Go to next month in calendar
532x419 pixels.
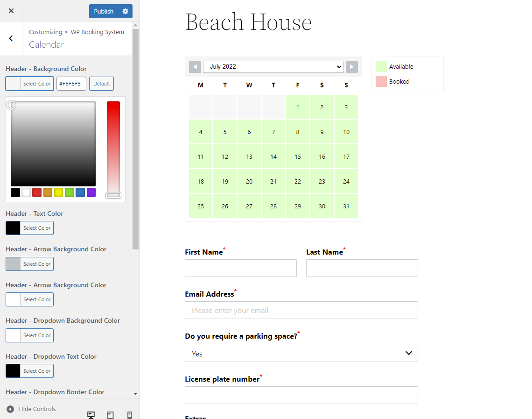352,66
